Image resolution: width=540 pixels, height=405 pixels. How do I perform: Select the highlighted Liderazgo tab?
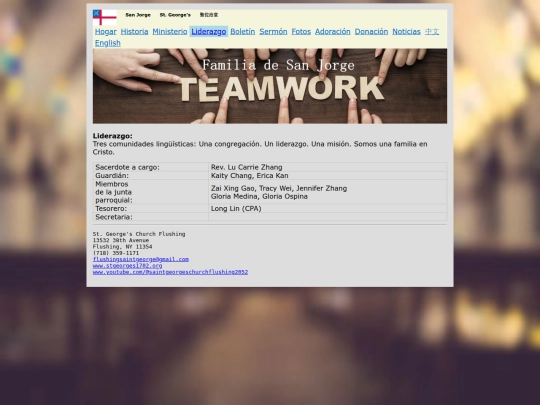coord(209,32)
